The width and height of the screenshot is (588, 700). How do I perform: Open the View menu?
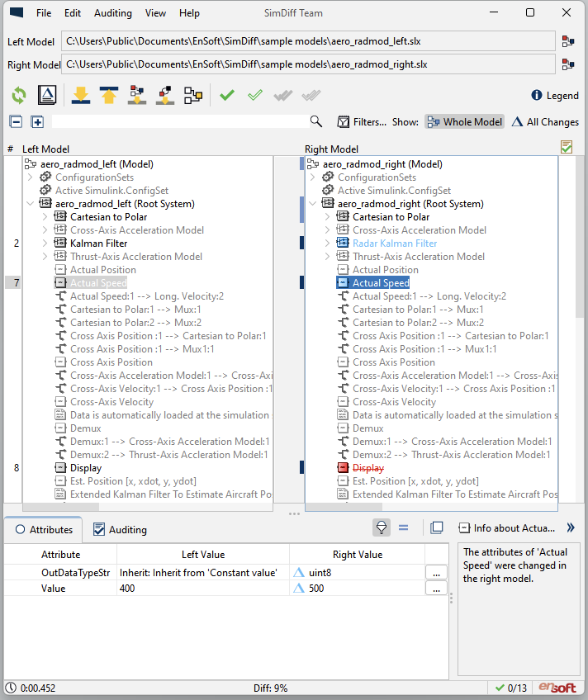click(155, 13)
